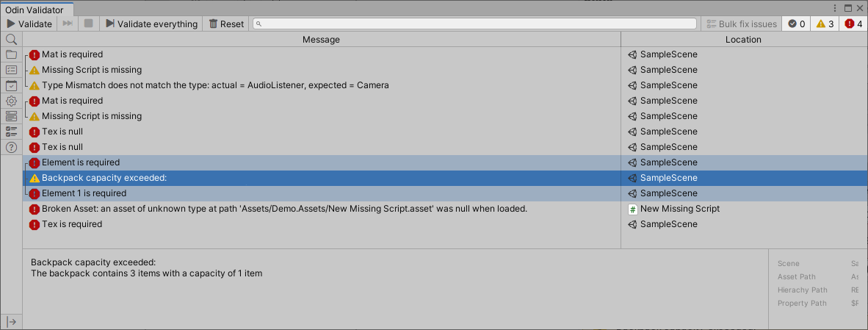Toggle the warnings filter showing 3
The height and width of the screenshot is (330, 868).
pos(825,24)
